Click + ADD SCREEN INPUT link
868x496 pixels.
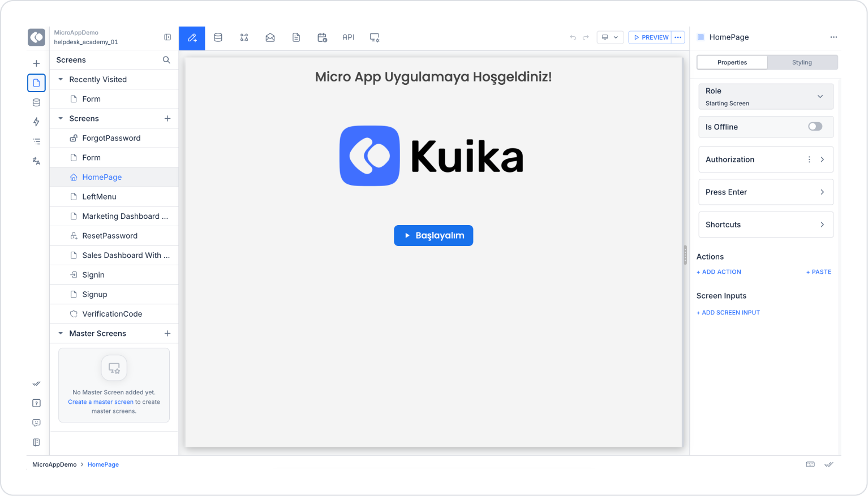[728, 313]
